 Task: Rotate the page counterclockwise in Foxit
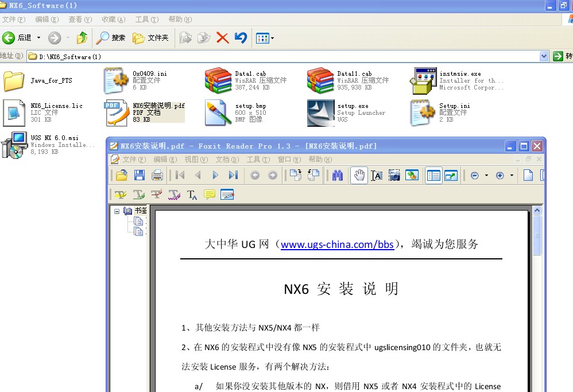313,176
